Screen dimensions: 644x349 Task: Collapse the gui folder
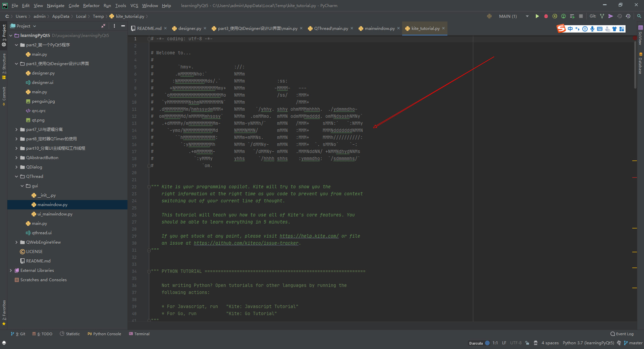22,186
